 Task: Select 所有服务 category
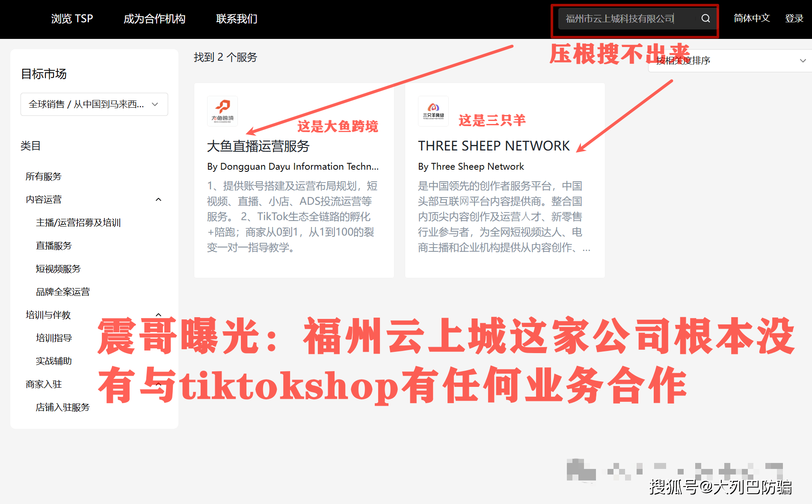coord(44,177)
